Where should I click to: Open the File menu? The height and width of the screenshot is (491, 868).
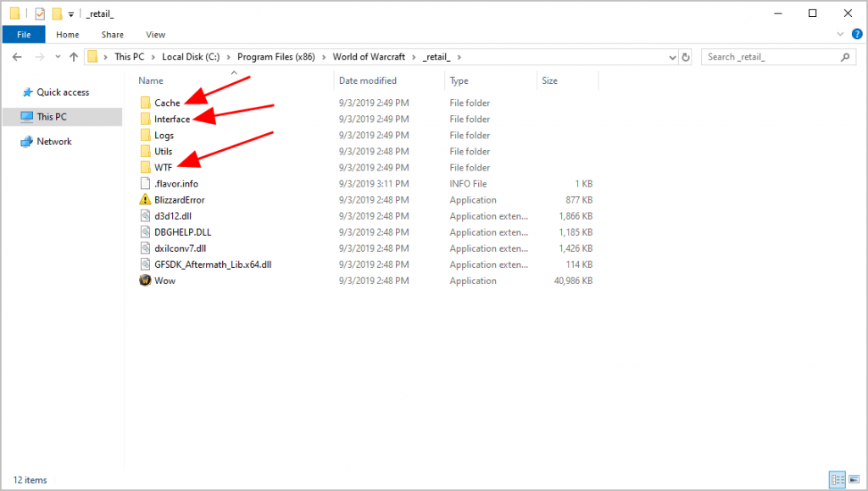click(24, 34)
